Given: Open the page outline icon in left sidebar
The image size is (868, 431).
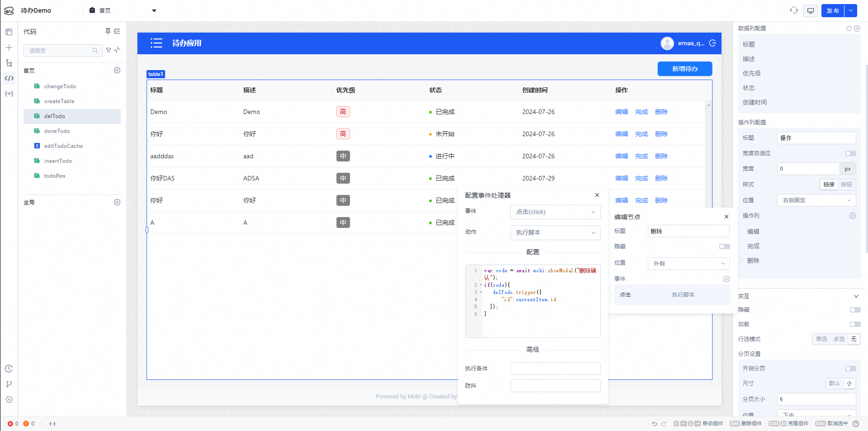Looking at the screenshot, I should (9, 32).
